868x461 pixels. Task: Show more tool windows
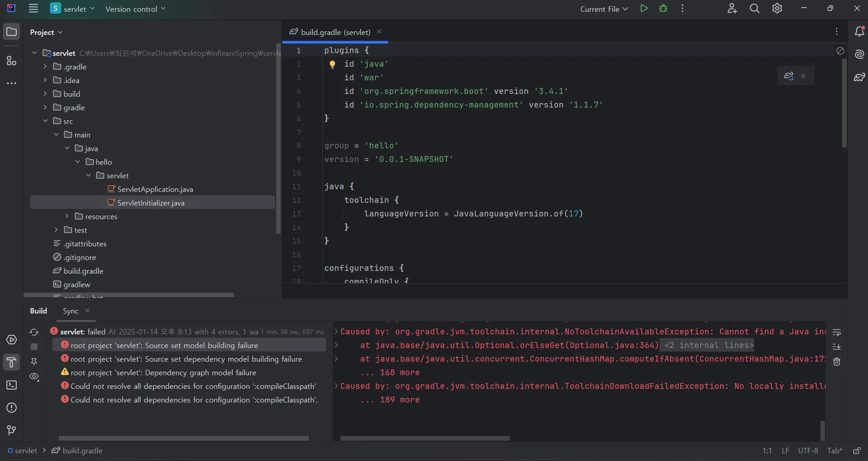tap(11, 83)
